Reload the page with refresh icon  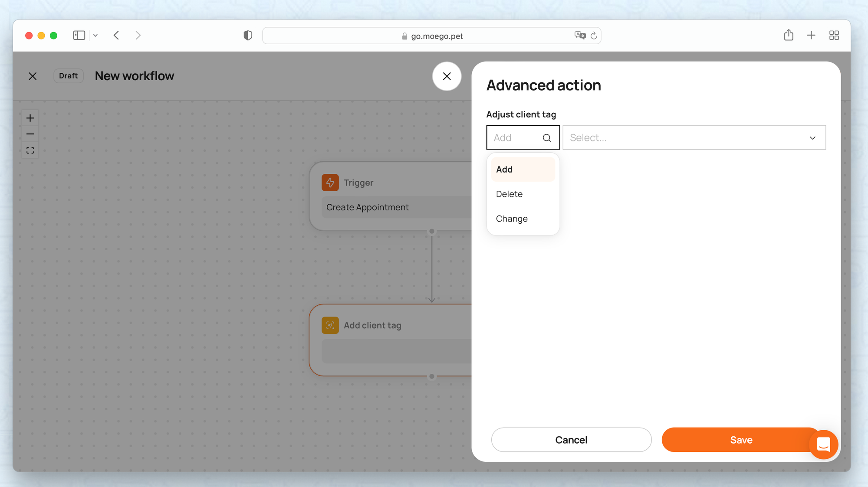[594, 36]
